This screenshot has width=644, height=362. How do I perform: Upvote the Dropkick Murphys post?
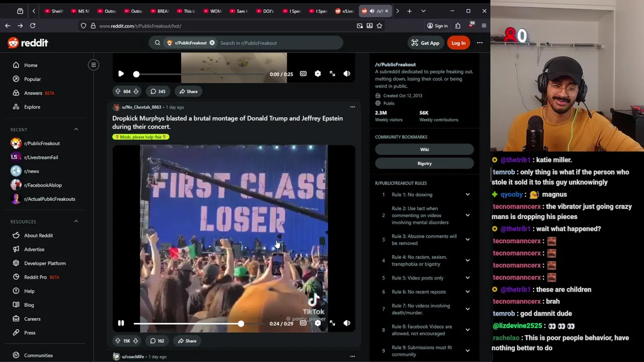coord(118,341)
